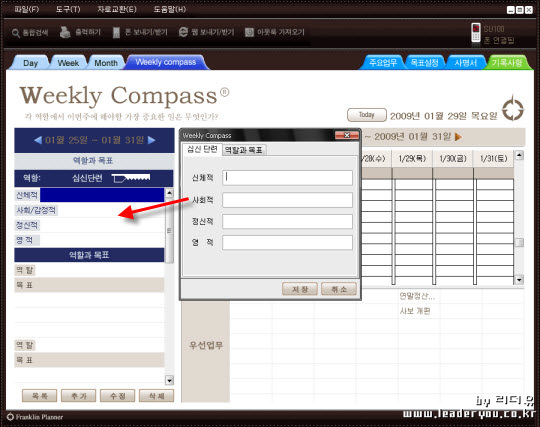The height and width of the screenshot is (427, 540).
Task: Click the 사회적 input field in dialog
Action: pyautogui.click(x=287, y=200)
